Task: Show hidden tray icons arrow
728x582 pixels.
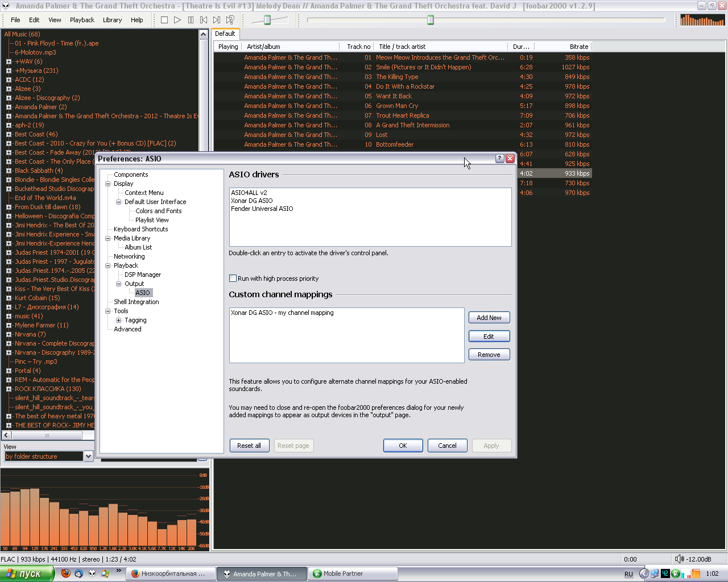Action: coord(644,573)
